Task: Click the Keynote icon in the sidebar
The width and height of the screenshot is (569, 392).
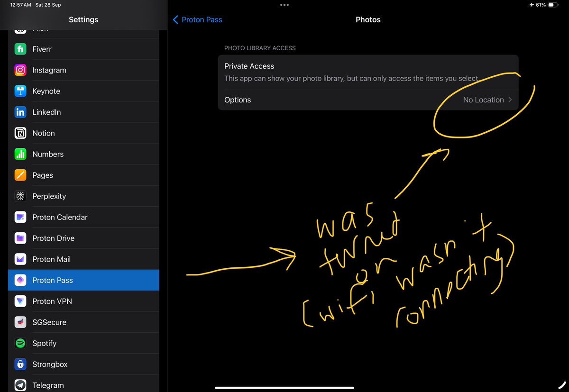Action: tap(21, 91)
